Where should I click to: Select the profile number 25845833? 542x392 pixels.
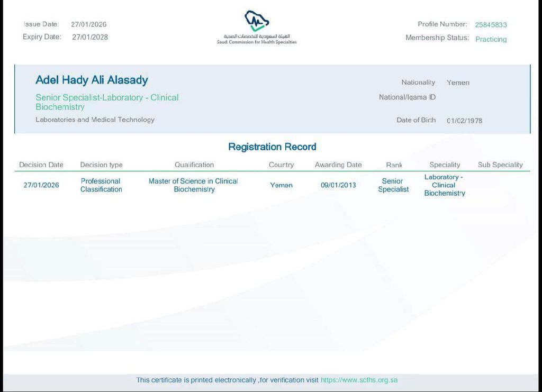click(x=491, y=25)
